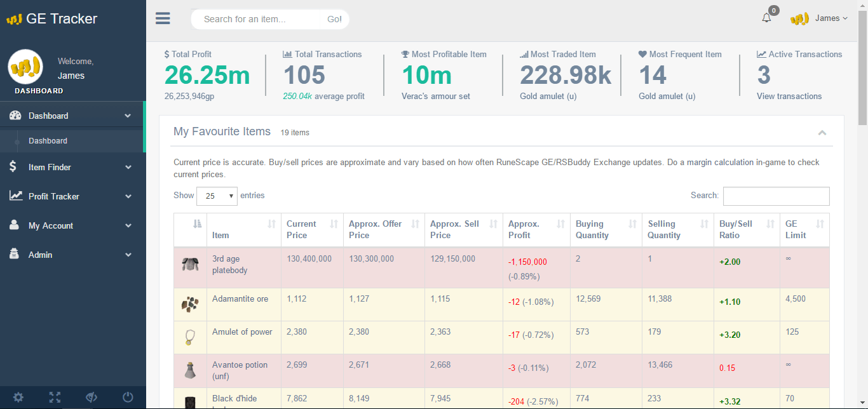868x409 pixels.
Task: Sort table by Approx. Sell Price
Action: coord(464,229)
